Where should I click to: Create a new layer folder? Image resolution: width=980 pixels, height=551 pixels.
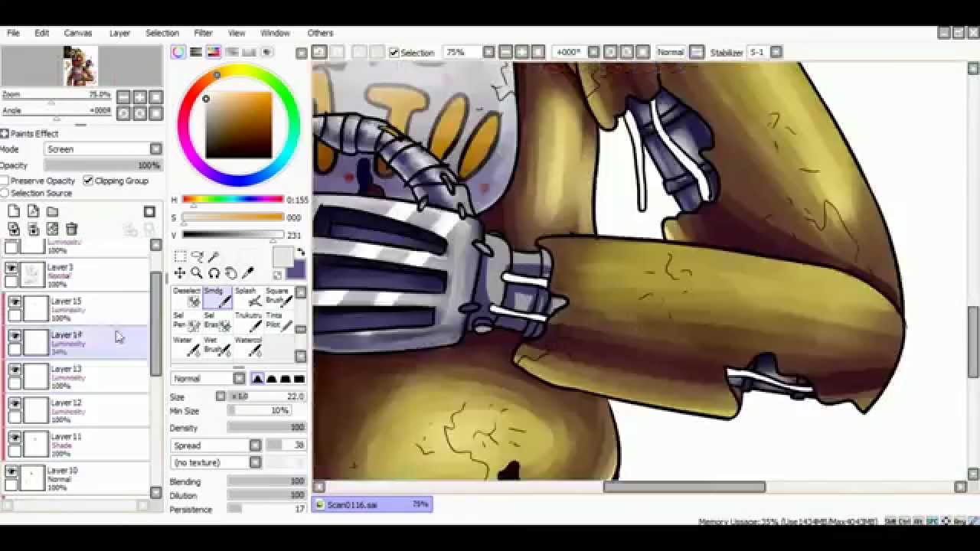click(52, 211)
